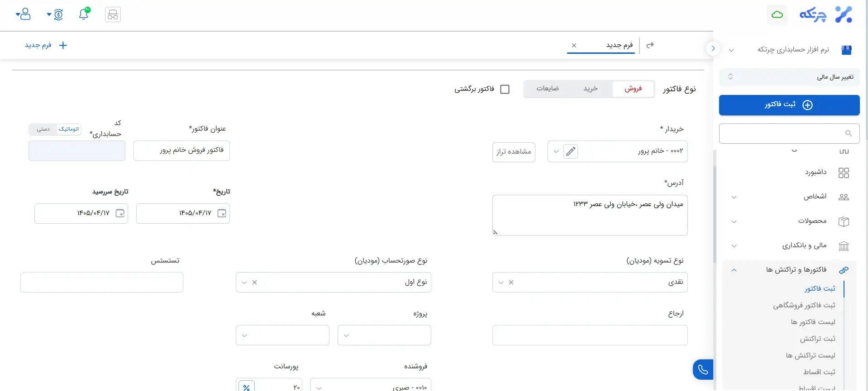The image size is (868, 391).
Task: Open the notifications bell
Action: 84,14
